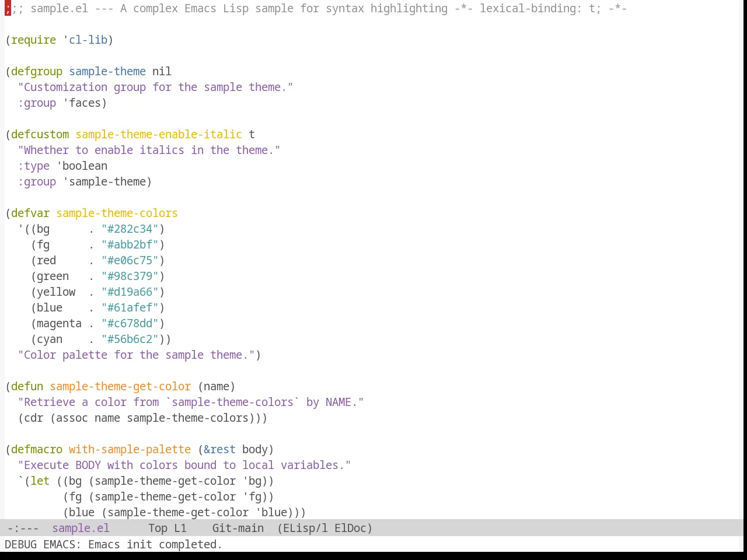747x560 pixels.
Task: Click the 'boolean symbol
Action: [x=82, y=166]
